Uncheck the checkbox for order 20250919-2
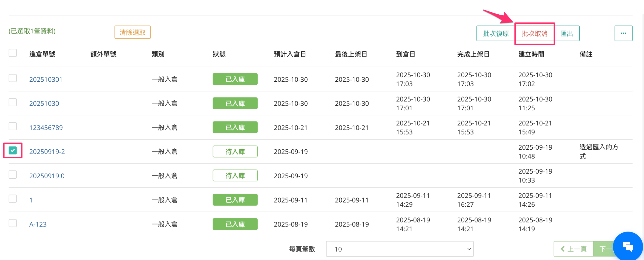644x260 pixels. click(13, 150)
